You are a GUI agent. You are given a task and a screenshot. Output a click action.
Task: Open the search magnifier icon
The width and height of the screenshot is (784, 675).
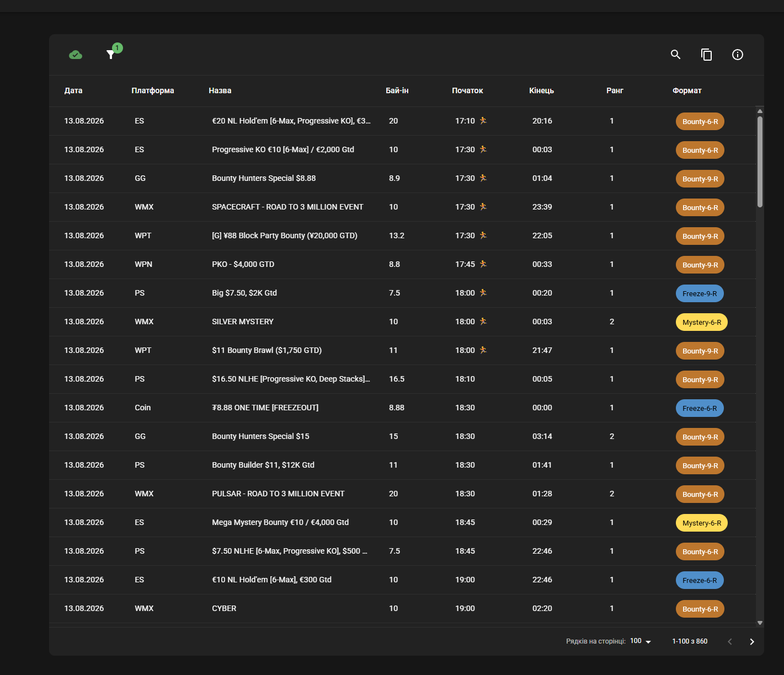675,55
